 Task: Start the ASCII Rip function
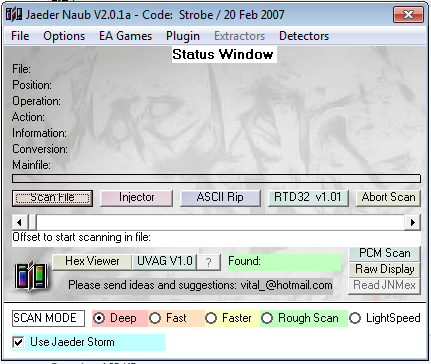tap(220, 198)
